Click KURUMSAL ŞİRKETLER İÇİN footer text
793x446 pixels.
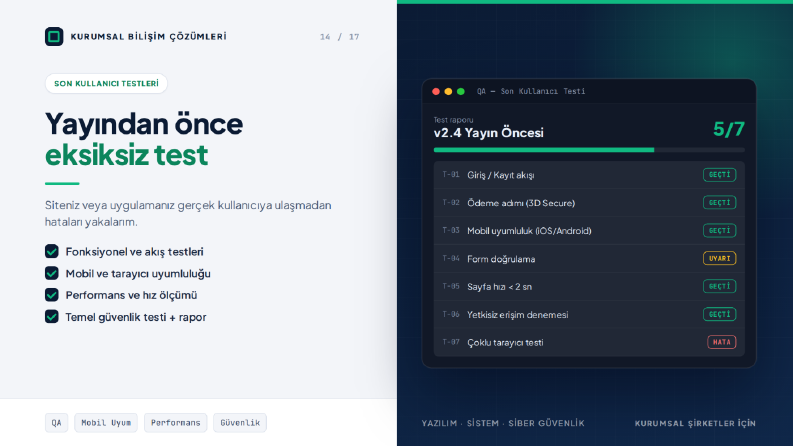click(x=695, y=423)
